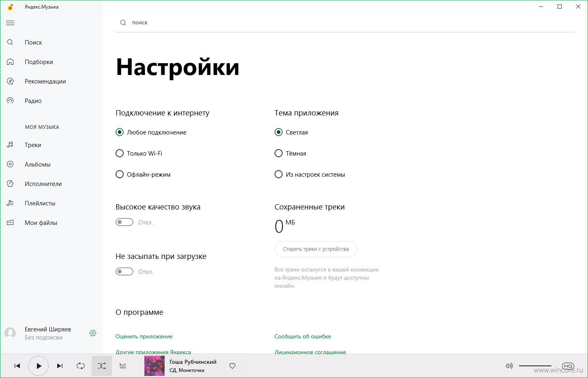This screenshot has width=588, height=378.
Task: Click the home icon beside Подборки
Action: pos(10,62)
